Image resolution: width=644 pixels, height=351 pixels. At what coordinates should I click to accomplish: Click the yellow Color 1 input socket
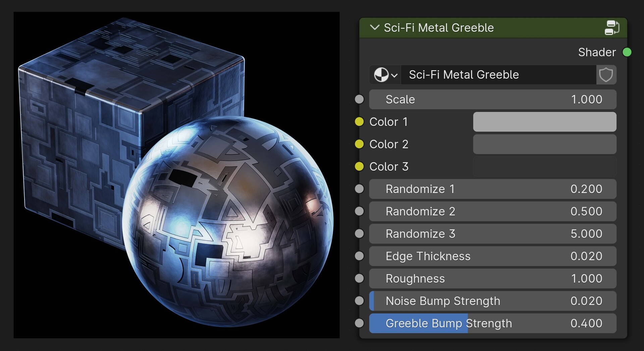(x=359, y=122)
